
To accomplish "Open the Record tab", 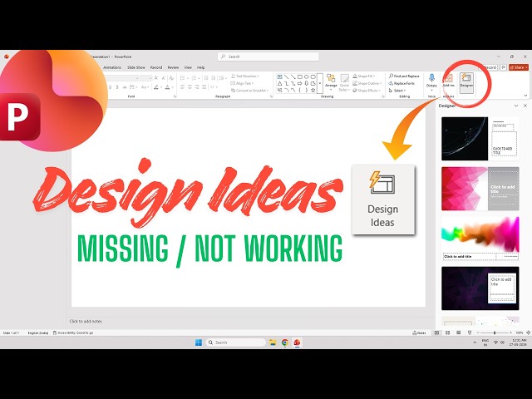I will pyautogui.click(x=156, y=67).
